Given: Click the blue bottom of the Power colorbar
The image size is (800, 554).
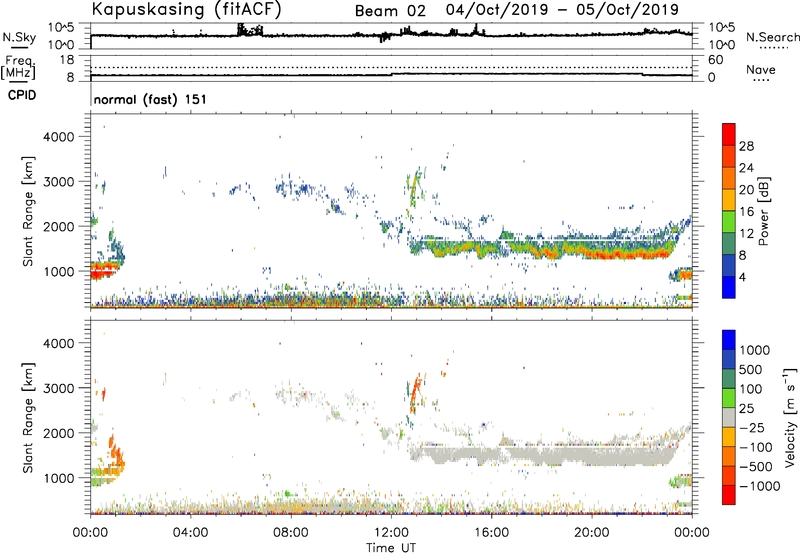Looking at the screenshot, I should point(729,287).
